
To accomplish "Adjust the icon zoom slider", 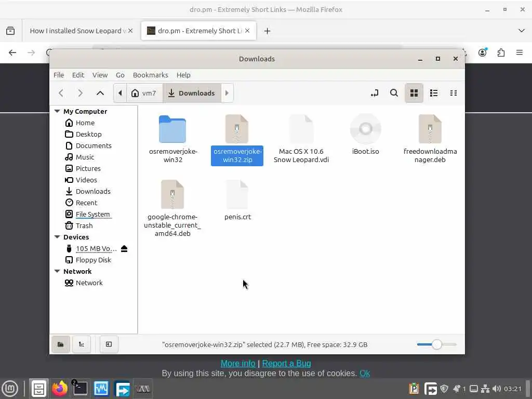I will [436, 344].
